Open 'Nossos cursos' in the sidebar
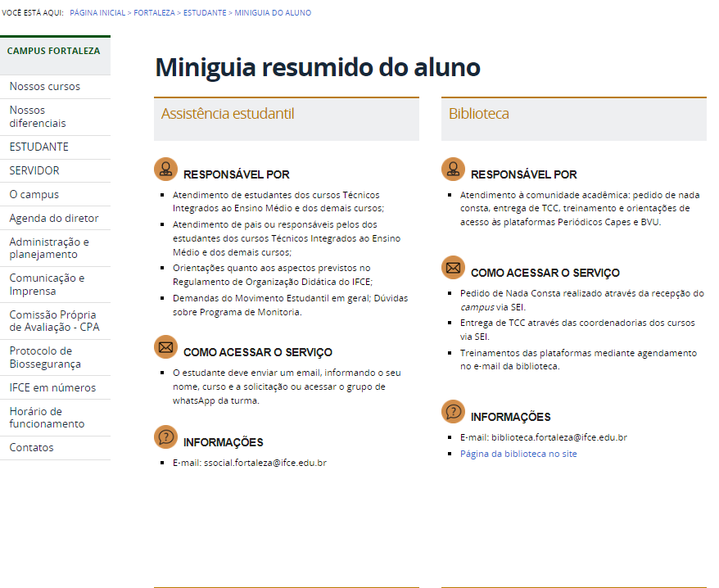The height and width of the screenshot is (588, 719). (x=45, y=87)
